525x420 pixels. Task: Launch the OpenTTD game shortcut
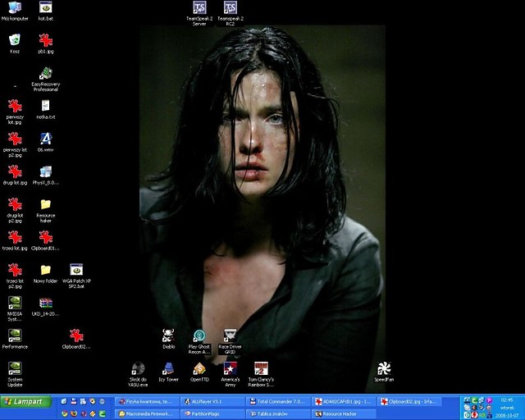point(199,372)
